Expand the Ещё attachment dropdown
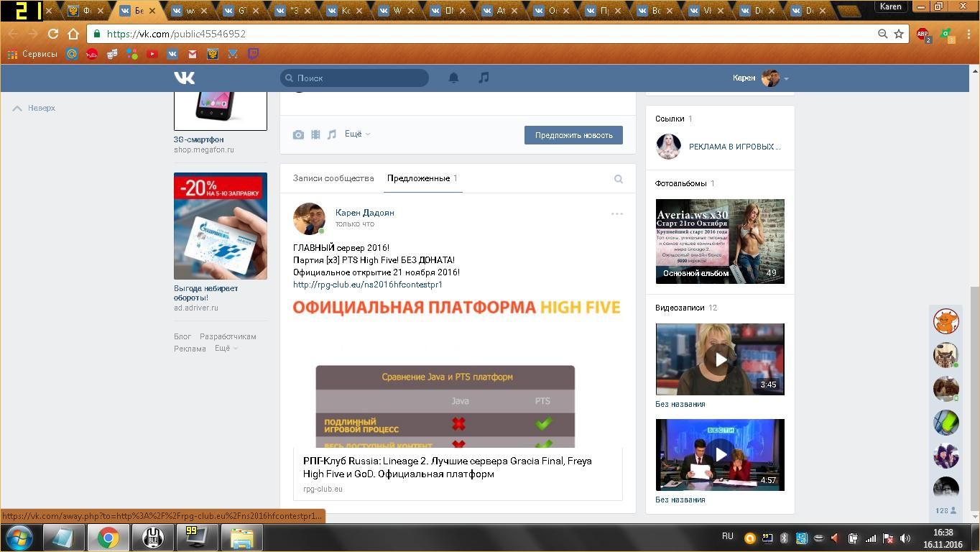Screen dimensions: 980x552 click(x=357, y=134)
